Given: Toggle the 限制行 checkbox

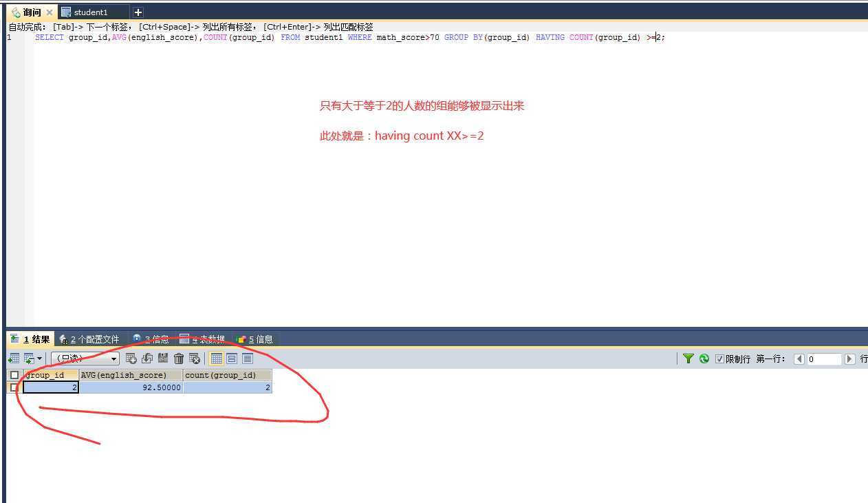Looking at the screenshot, I should [x=719, y=358].
